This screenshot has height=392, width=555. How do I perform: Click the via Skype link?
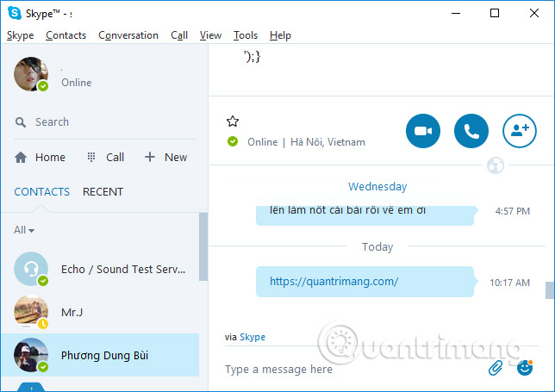click(253, 337)
